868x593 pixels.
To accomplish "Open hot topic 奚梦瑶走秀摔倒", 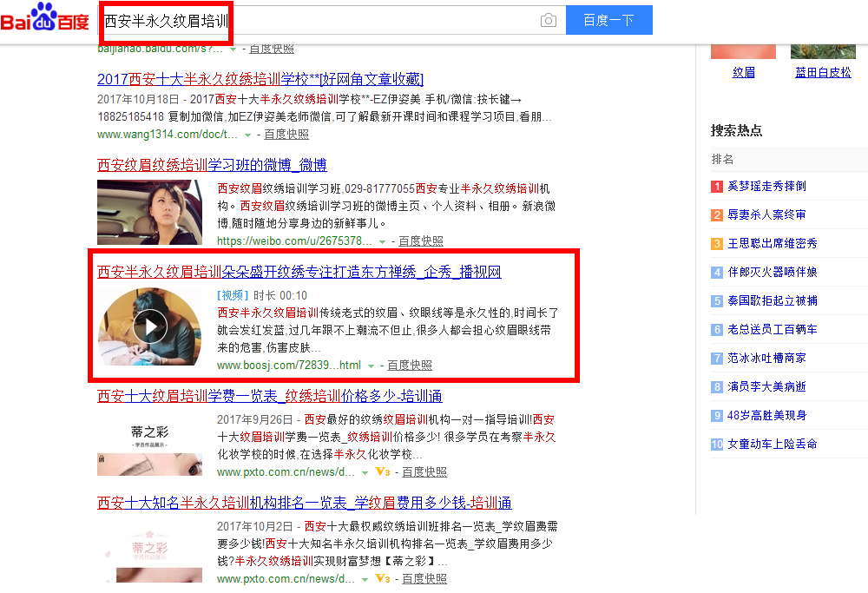I will click(x=766, y=186).
